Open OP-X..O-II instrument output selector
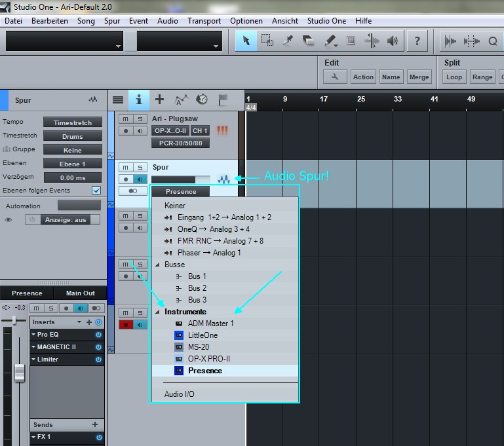 click(x=170, y=131)
